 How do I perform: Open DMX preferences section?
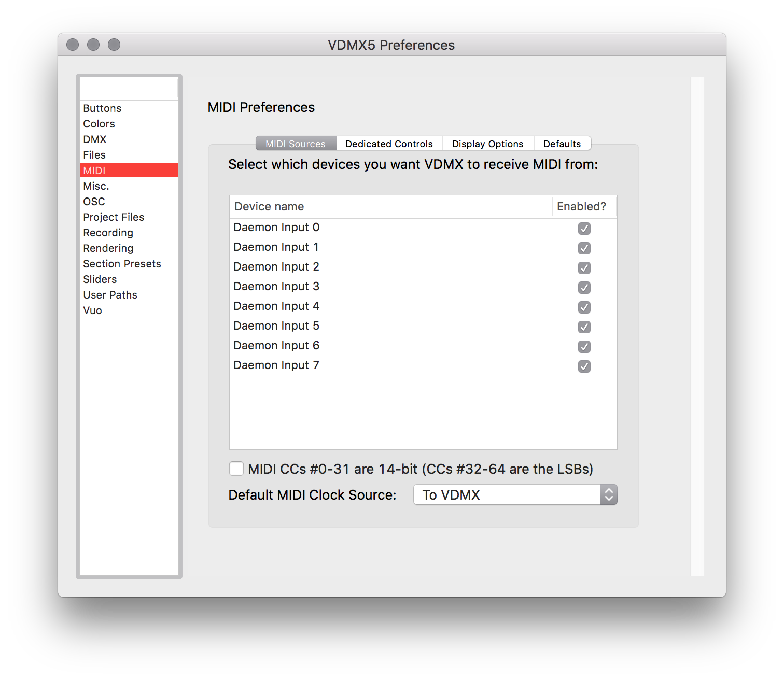[129, 139]
